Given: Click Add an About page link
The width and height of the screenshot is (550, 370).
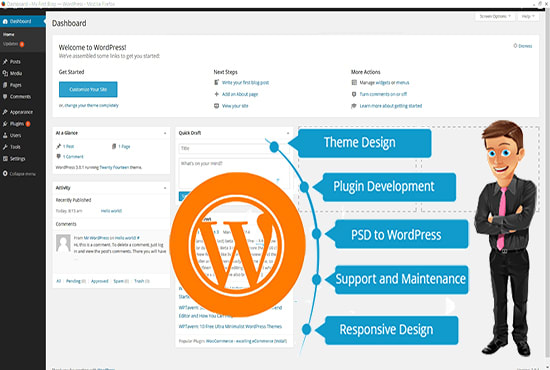Looking at the screenshot, I should click(x=240, y=94).
